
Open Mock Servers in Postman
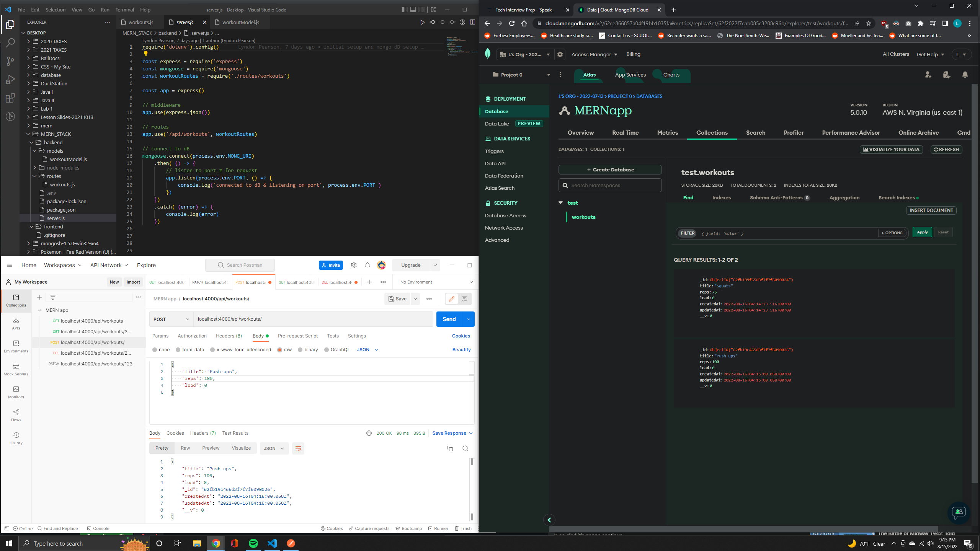click(x=16, y=369)
